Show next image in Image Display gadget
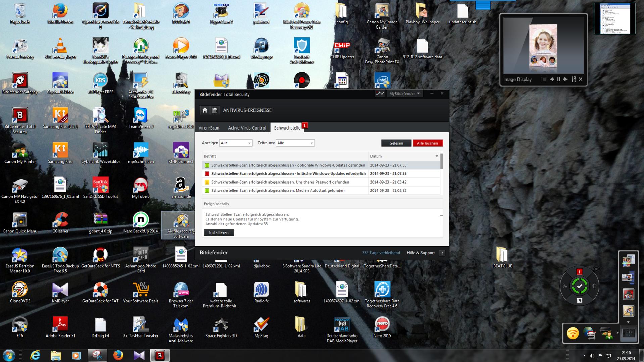Screen dimensions: 644x362 coord(566,80)
